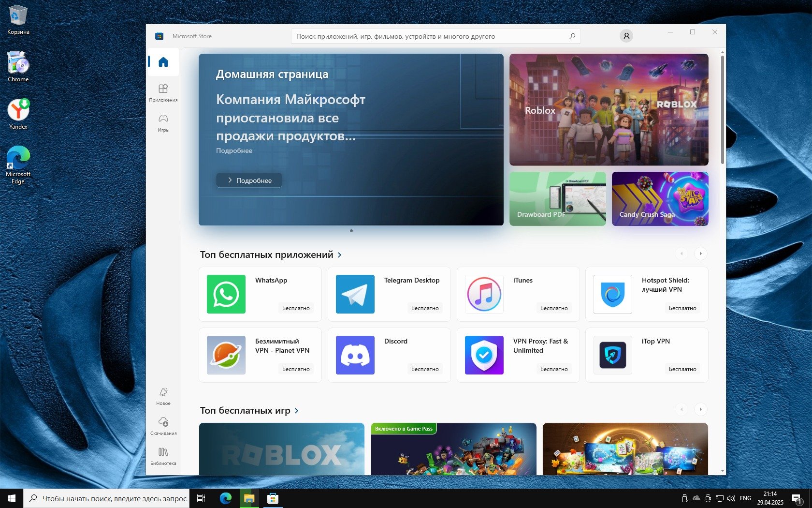Image resolution: width=812 pixels, height=508 pixels.
Task: Open the Новое section in sidebar
Action: tap(163, 396)
